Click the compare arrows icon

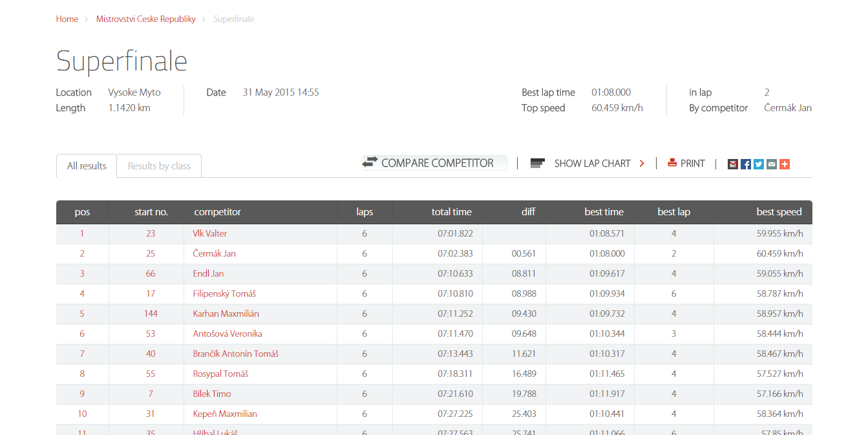coord(370,162)
